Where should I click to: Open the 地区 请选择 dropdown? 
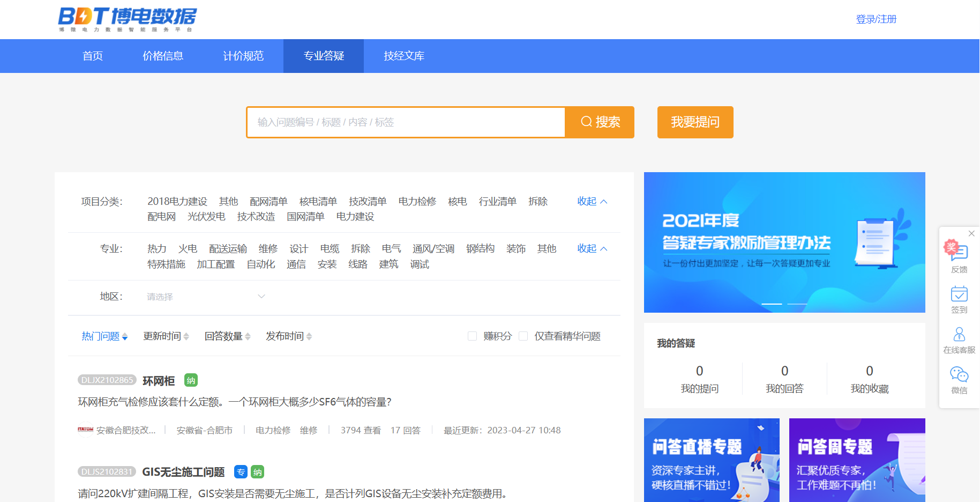click(x=206, y=297)
